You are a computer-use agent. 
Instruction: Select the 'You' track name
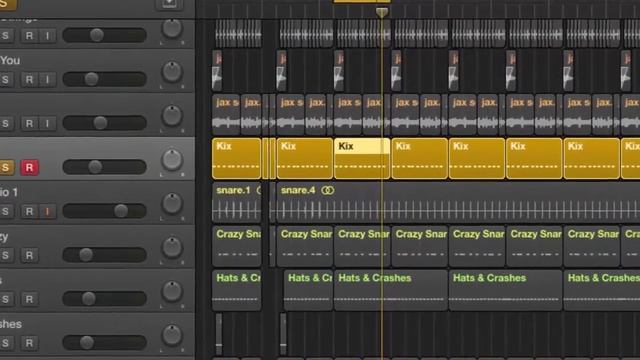point(10,61)
